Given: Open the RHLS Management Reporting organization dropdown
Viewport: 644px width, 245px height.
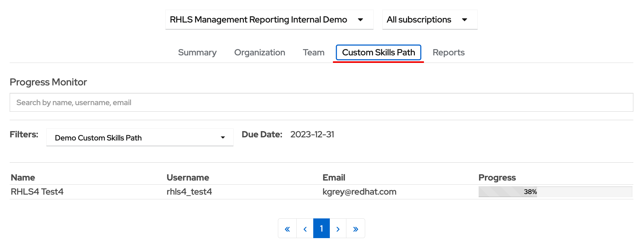Looking at the screenshot, I should (x=269, y=20).
